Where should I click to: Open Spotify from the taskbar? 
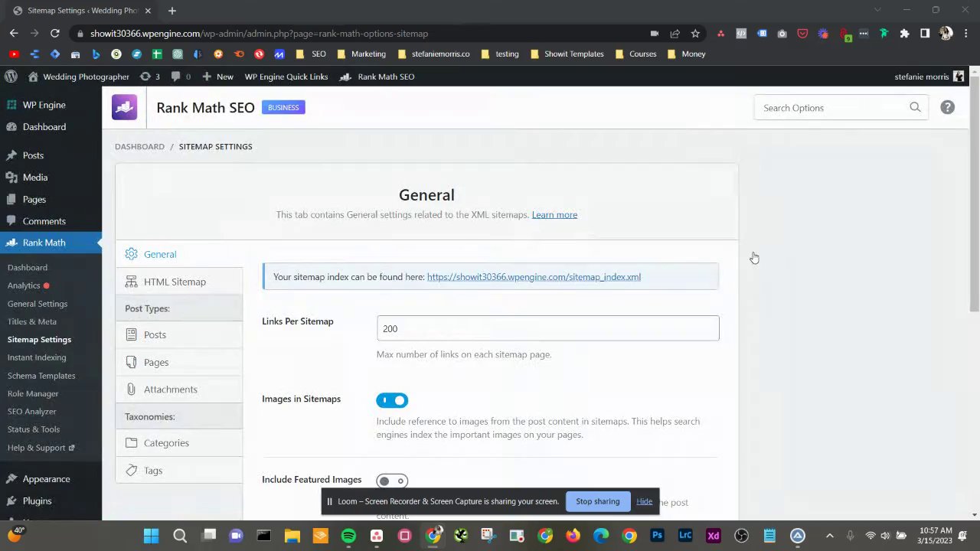348,536
